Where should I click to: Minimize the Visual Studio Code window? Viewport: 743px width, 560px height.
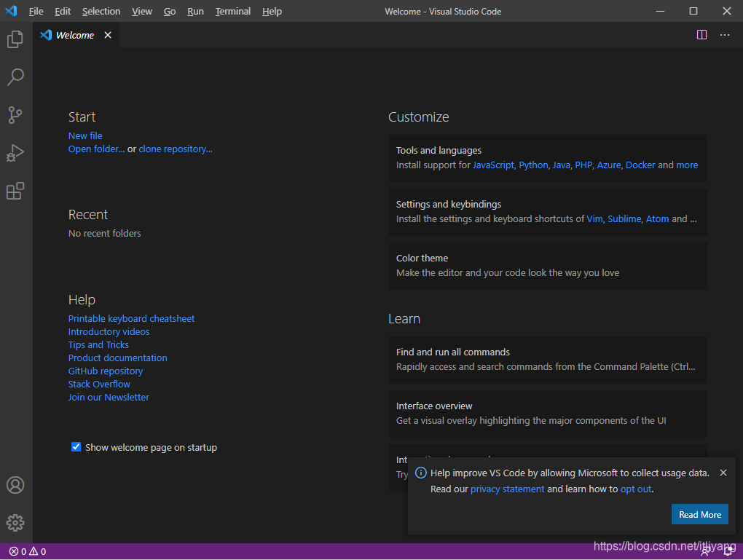coord(660,11)
